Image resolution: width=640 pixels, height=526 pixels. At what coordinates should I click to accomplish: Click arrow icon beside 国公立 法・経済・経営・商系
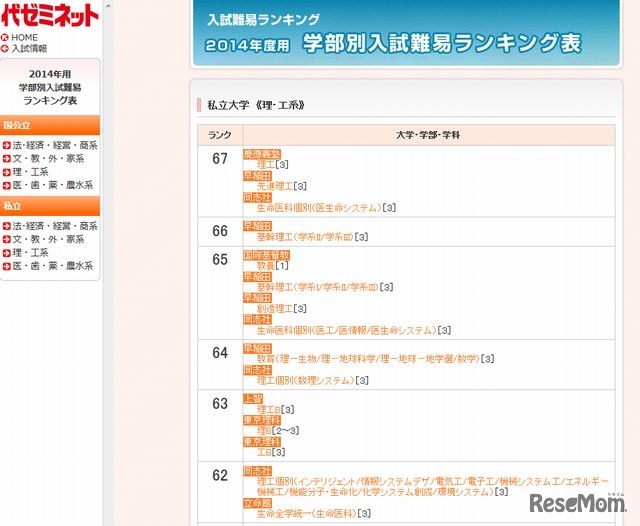(7, 145)
